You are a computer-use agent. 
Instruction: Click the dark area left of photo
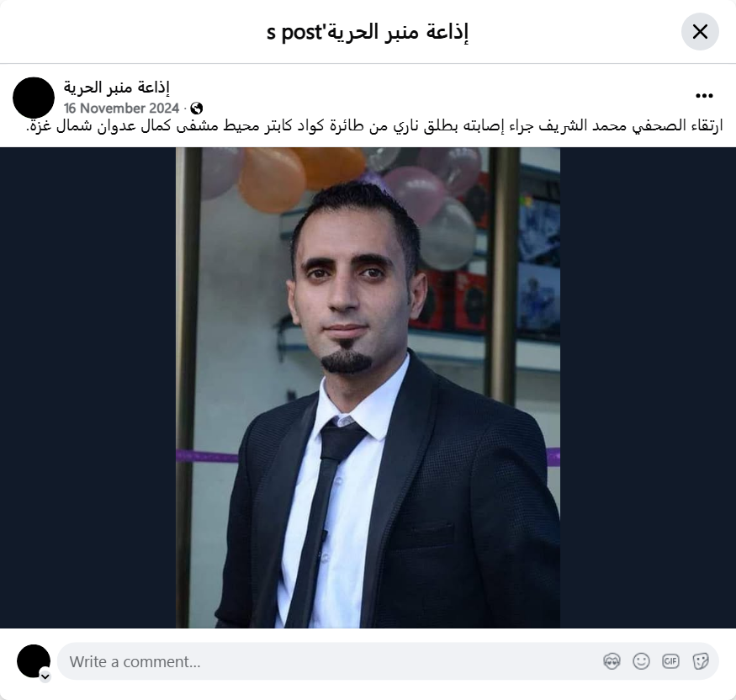click(87, 388)
